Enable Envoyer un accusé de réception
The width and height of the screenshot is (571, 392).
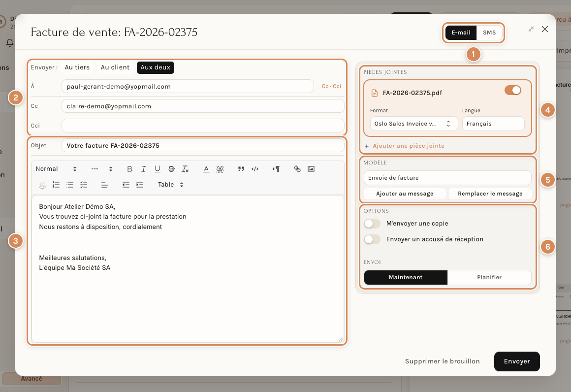pyautogui.click(x=372, y=239)
